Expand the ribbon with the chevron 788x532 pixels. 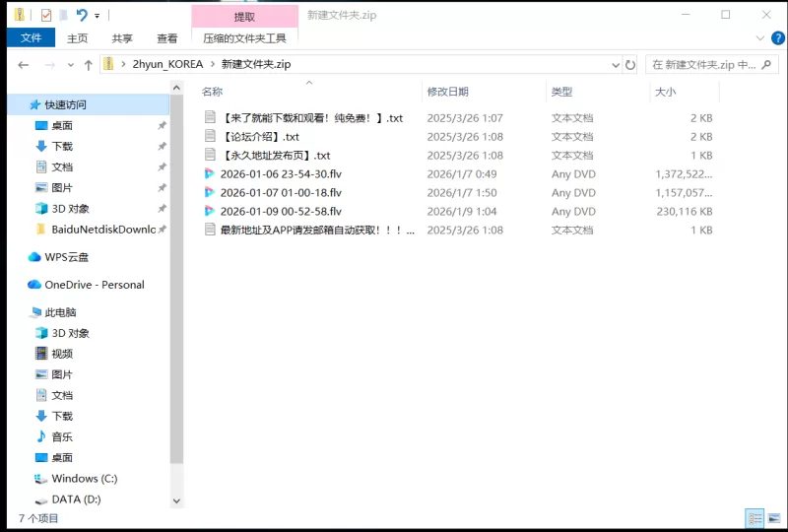tap(759, 37)
